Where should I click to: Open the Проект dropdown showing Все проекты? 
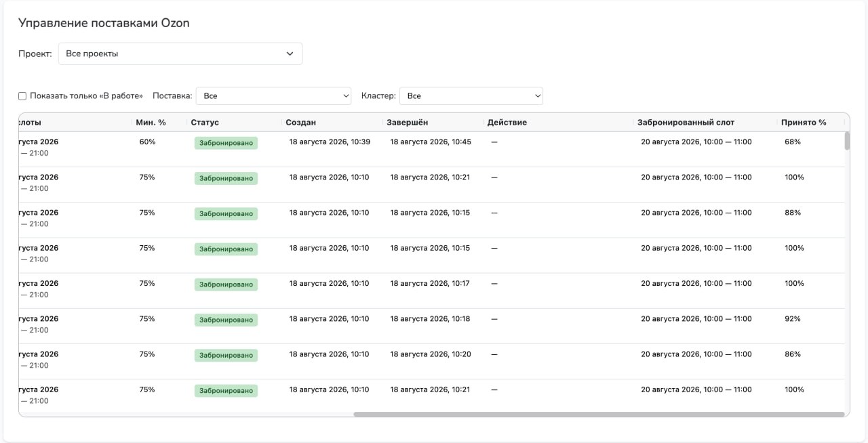coord(180,54)
